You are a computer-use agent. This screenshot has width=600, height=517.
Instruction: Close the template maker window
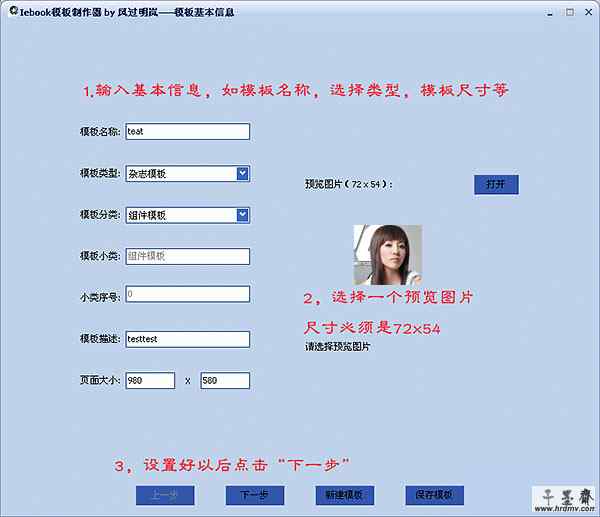(x=587, y=11)
